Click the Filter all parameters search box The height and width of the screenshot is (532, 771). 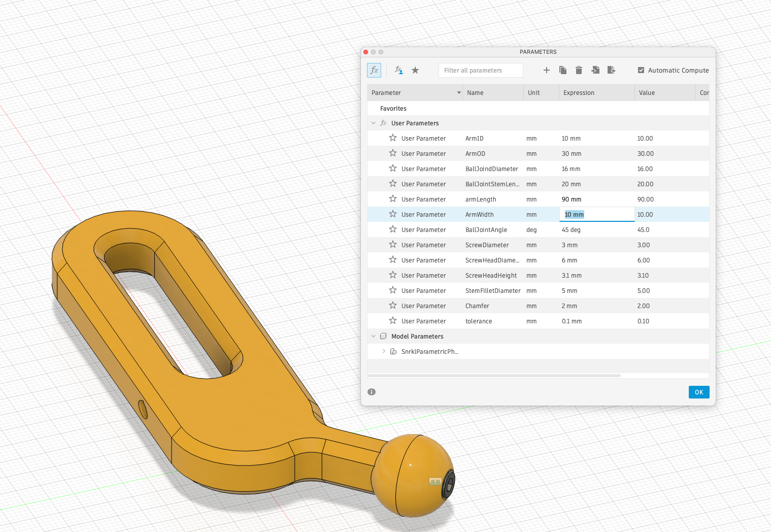(481, 70)
